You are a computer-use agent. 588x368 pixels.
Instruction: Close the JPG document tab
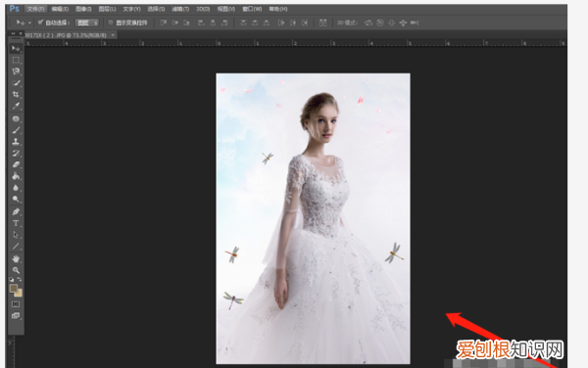coord(113,35)
